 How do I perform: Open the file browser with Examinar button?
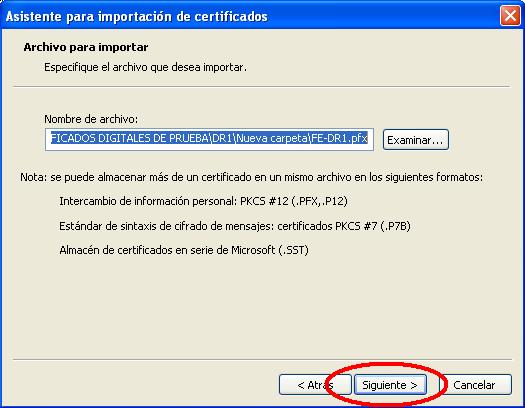[x=416, y=140]
